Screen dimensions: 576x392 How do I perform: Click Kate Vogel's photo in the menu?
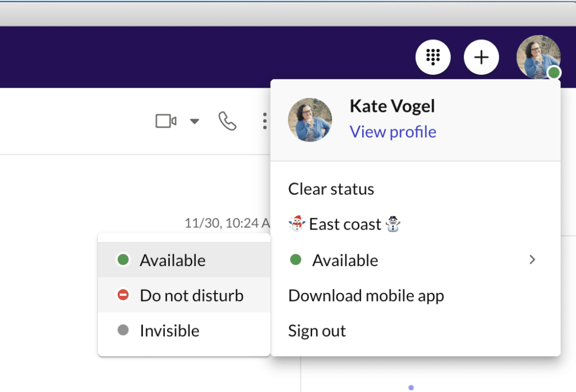[x=309, y=120]
